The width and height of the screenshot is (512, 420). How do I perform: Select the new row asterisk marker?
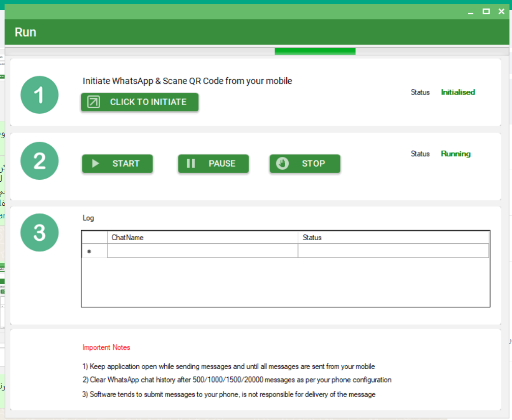(95, 251)
